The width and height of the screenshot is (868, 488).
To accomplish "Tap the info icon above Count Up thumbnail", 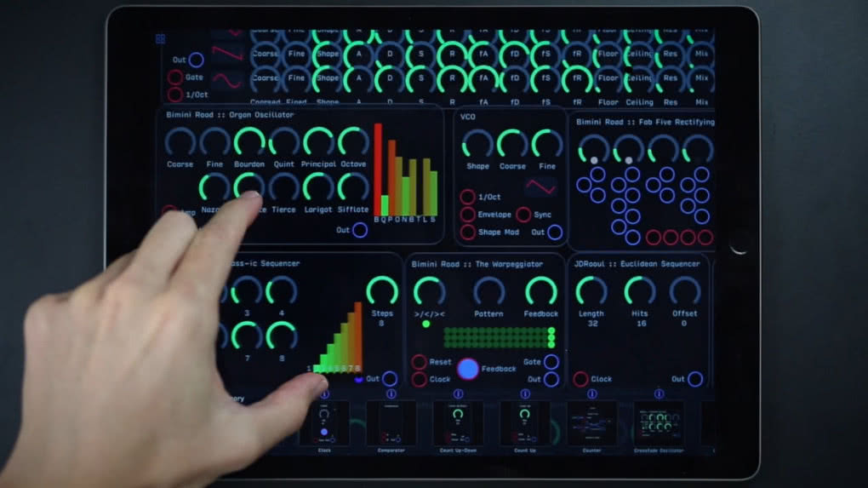I will tap(525, 394).
